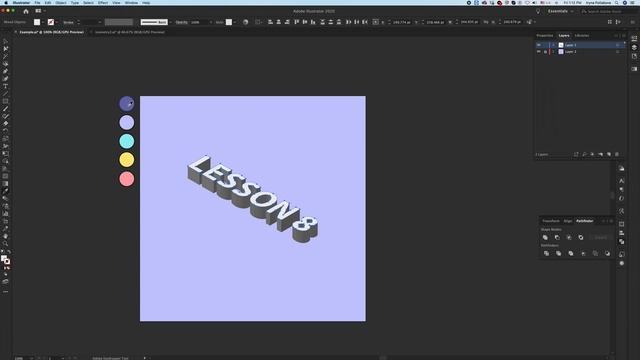This screenshot has width=640, height=360.
Task: Click the LESSON 8 3D text
Action: (x=253, y=199)
